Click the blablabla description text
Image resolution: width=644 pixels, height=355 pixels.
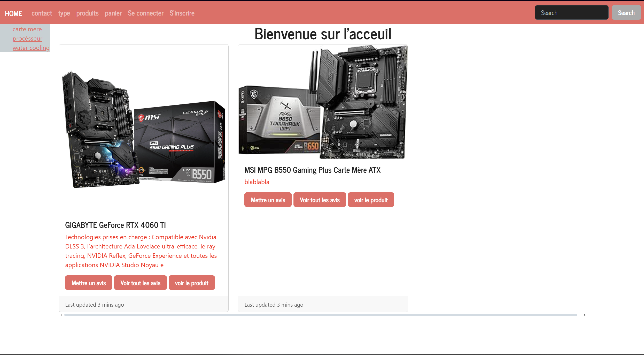coord(257,182)
